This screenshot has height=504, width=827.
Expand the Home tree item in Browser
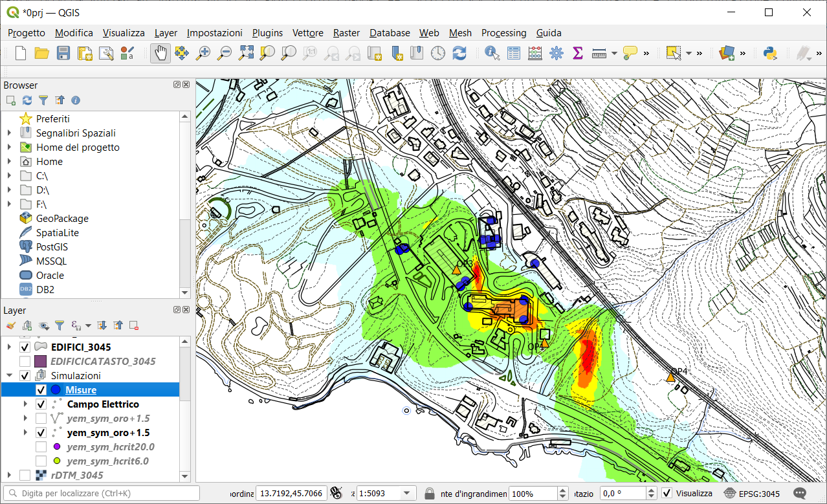coord(9,162)
